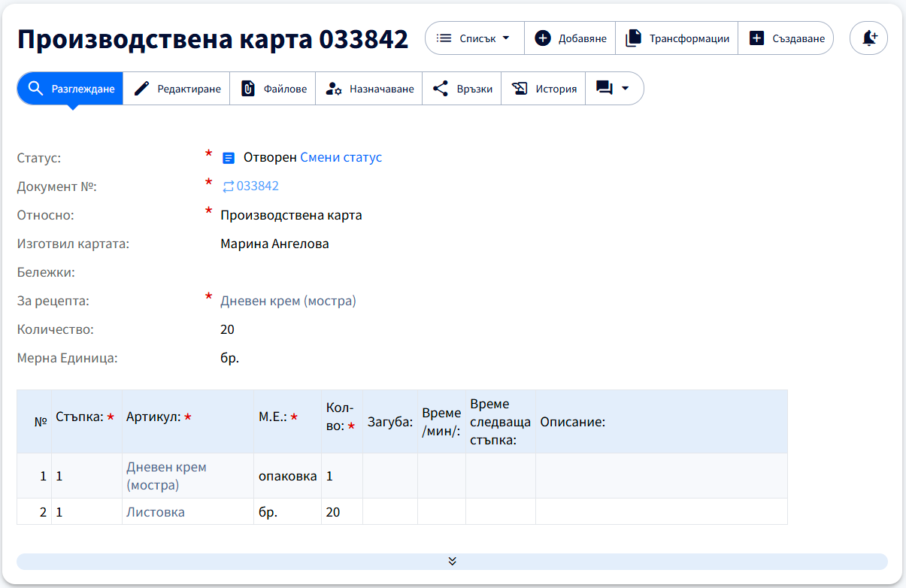Click the sync arrows icon beside 033842
This screenshot has width=906, height=588.
coord(228,186)
